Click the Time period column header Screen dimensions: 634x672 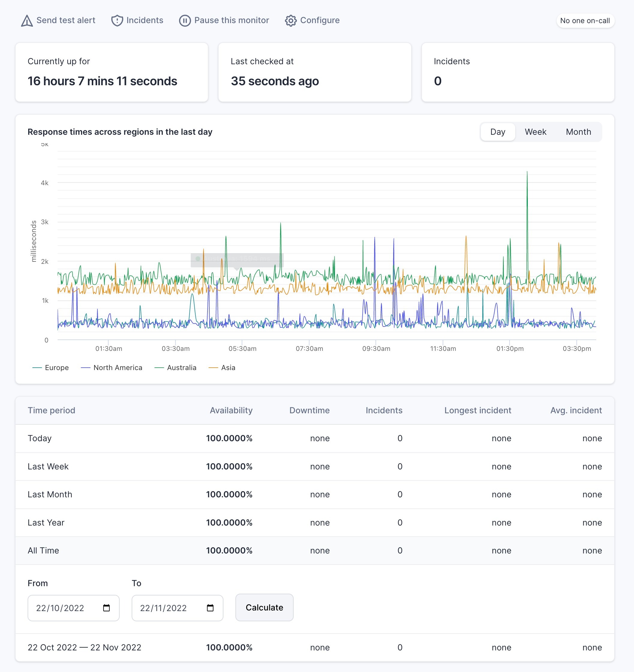[51, 410]
